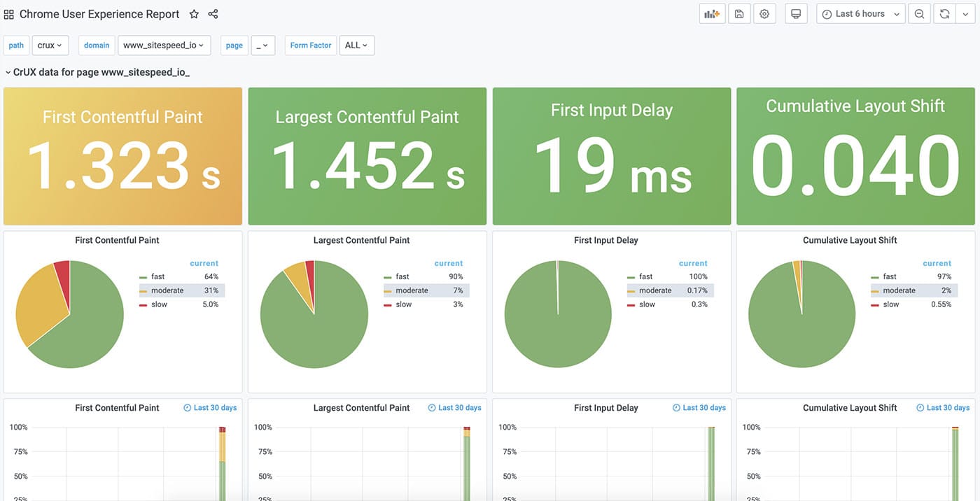
Task: Open First Contentful Paint bar chart title menu
Action: pyautogui.click(x=117, y=408)
